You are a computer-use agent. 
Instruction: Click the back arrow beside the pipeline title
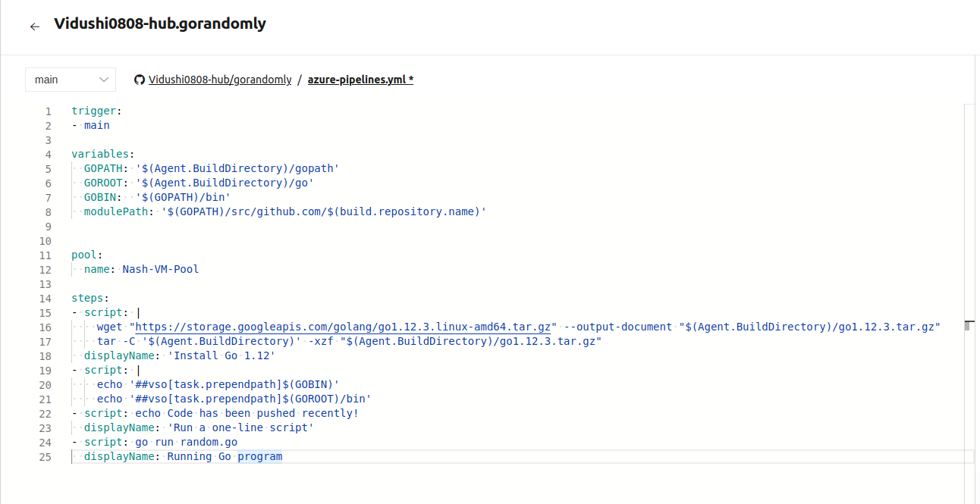[x=34, y=27]
